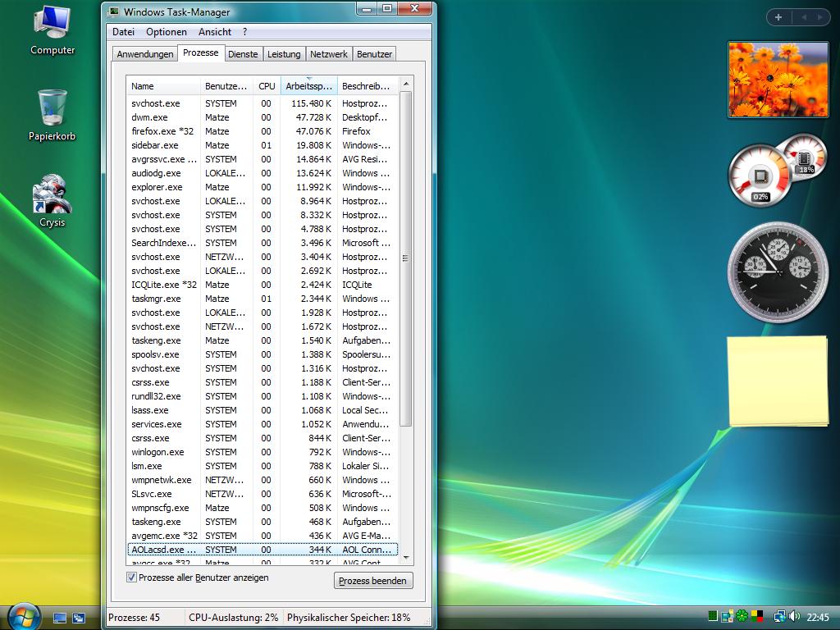Select the services.exe process row

[x=262, y=424]
